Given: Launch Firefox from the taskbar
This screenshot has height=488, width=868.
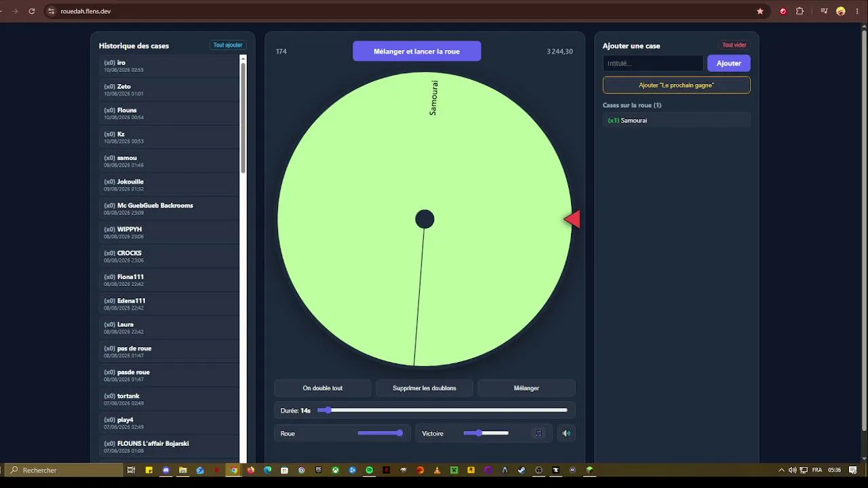Looking at the screenshot, I should pos(251,470).
